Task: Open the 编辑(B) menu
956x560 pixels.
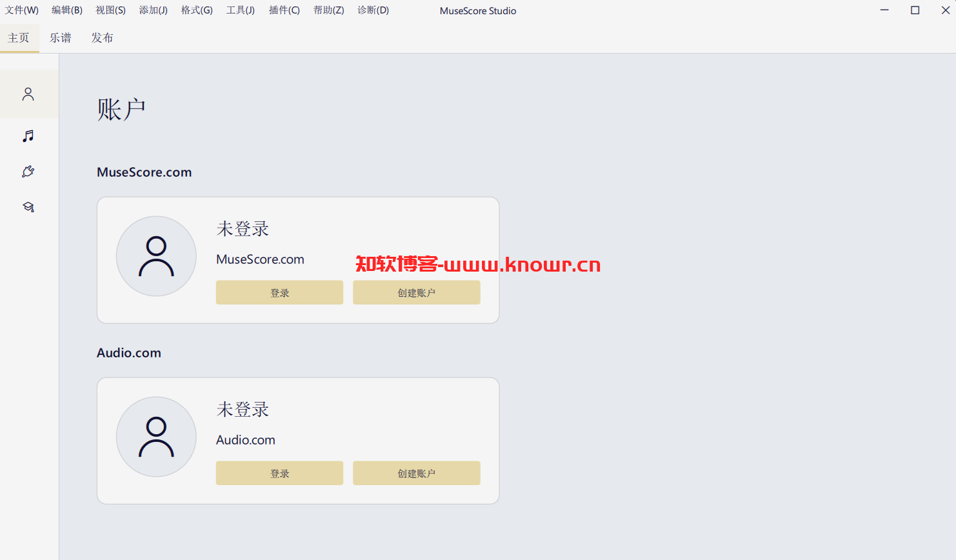Action: 67,10
